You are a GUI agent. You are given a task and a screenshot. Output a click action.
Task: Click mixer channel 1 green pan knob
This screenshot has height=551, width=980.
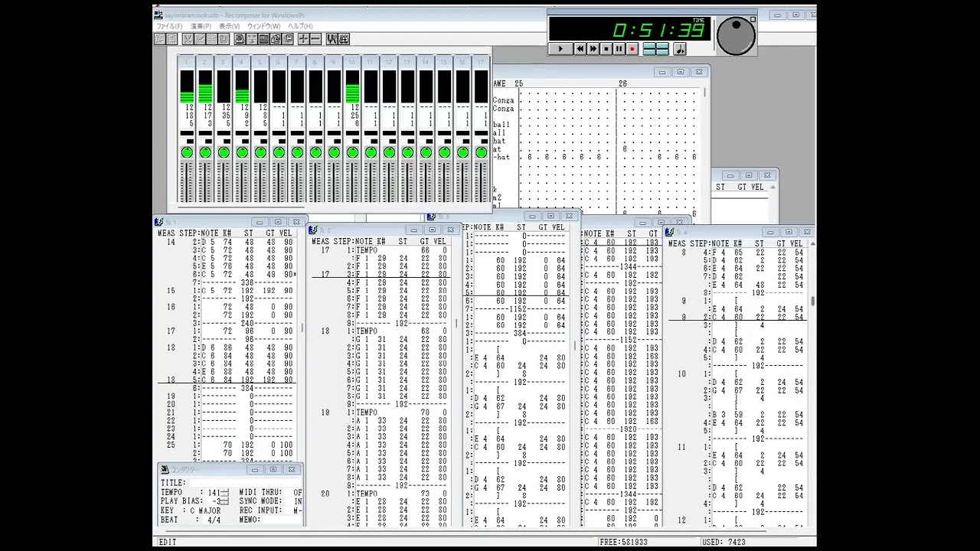[x=187, y=152]
